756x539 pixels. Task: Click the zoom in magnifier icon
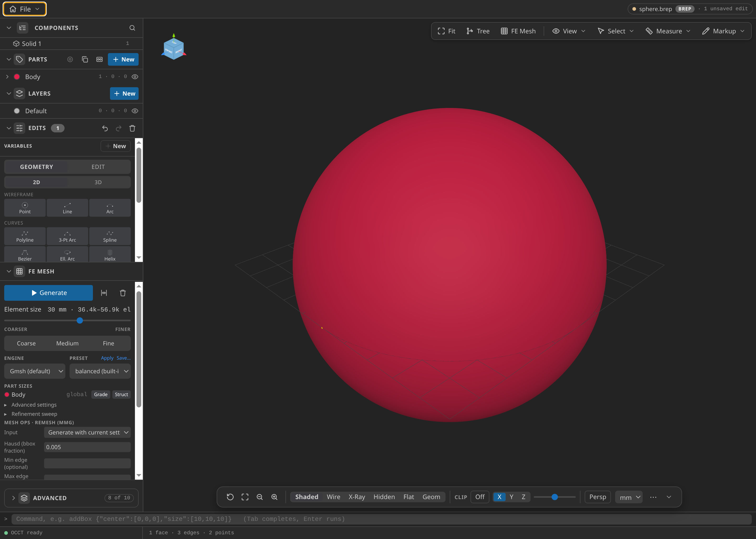274,497
